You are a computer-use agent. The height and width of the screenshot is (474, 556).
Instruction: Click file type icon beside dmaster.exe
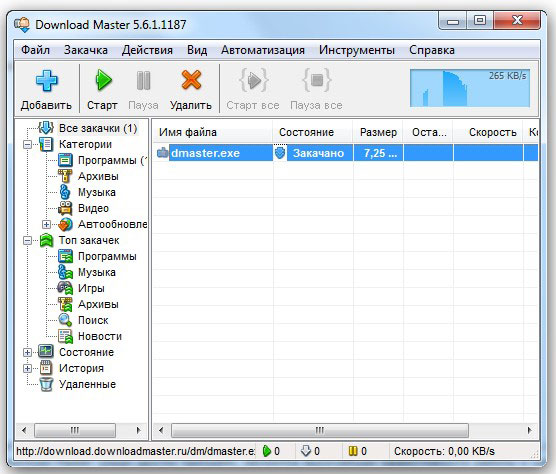162,153
